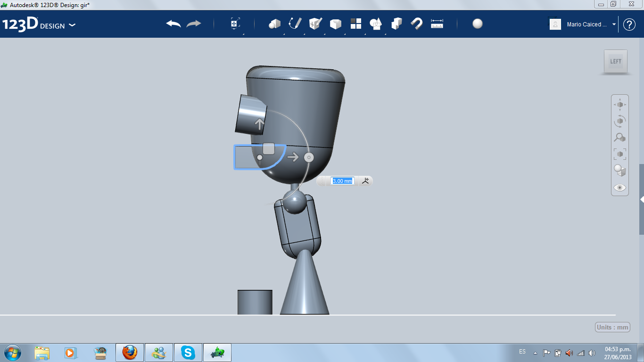644x362 pixels.
Task: Open the Units : mm setting
Action: tap(612, 328)
